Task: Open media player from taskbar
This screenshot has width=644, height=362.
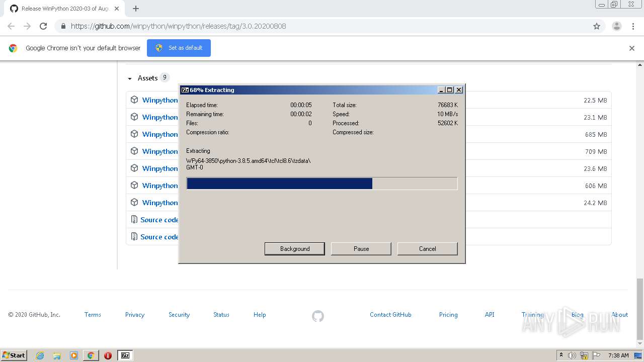Action: coord(74,355)
